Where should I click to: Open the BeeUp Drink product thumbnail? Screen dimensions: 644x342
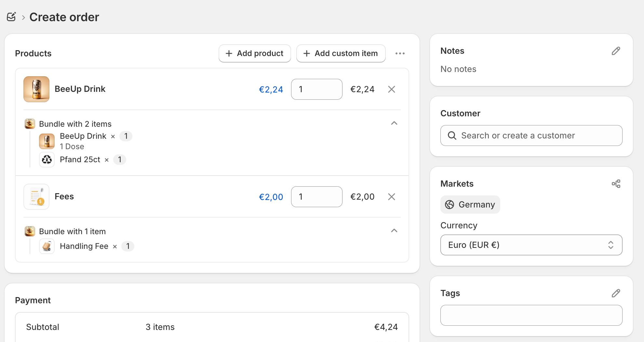click(x=36, y=89)
